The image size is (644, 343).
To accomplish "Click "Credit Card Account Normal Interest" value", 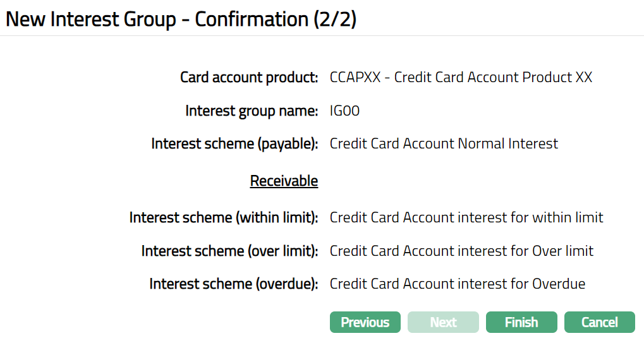I will click(444, 144).
